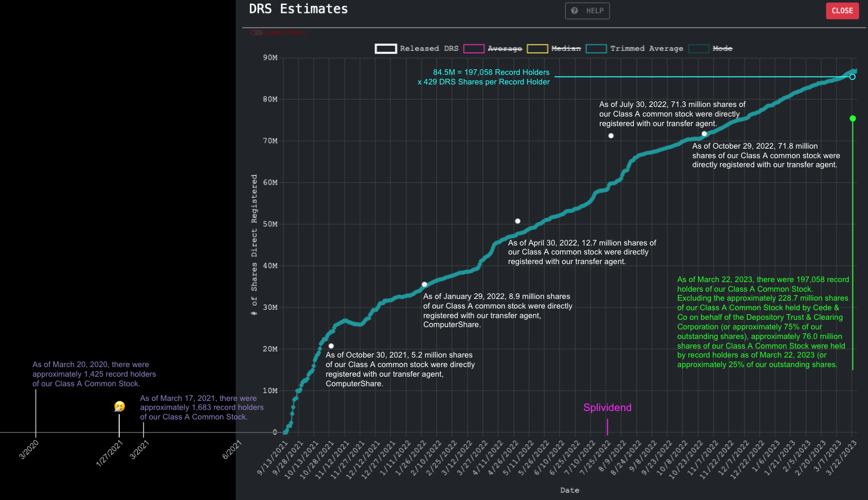Click the March 17, 2021 record holders annotation

pos(202,407)
